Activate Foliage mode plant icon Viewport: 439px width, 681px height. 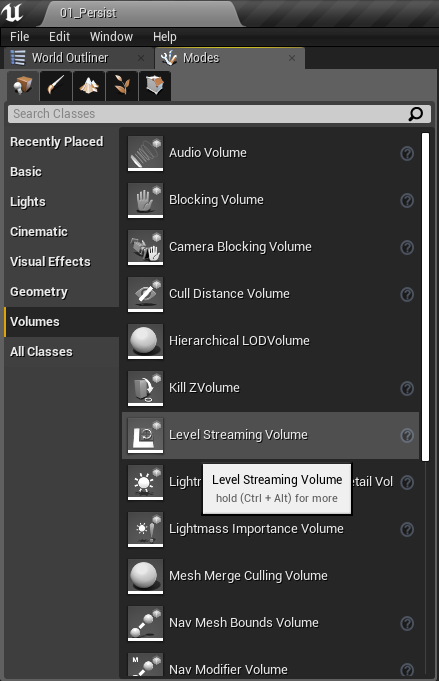tap(122, 86)
